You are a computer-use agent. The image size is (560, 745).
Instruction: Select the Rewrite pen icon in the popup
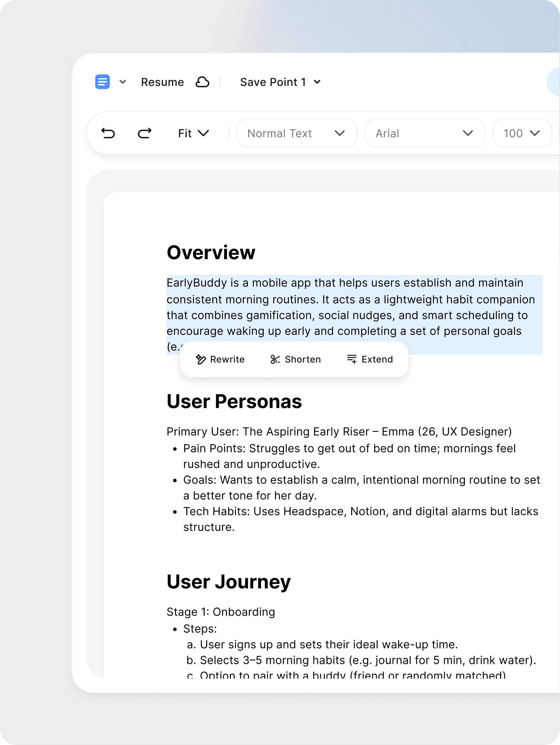201,359
